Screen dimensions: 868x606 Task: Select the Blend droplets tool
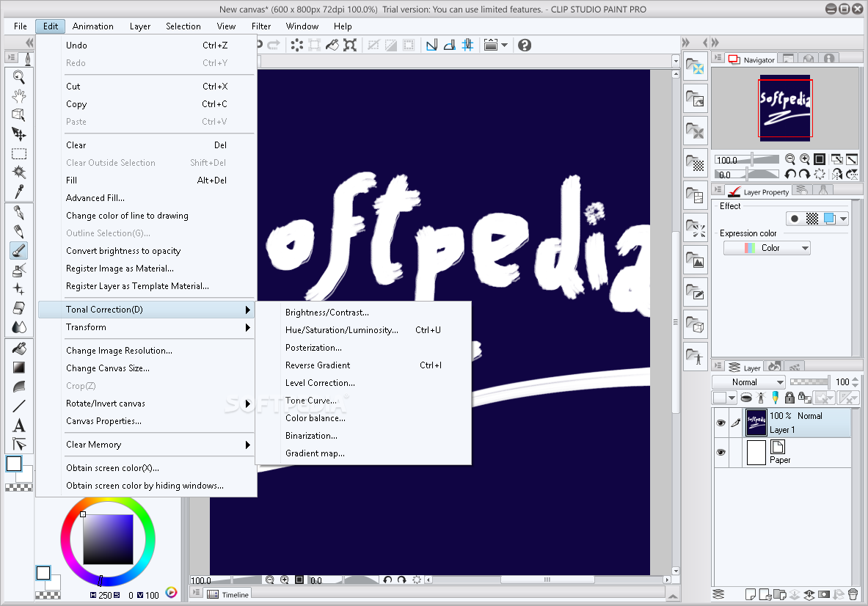pyautogui.click(x=19, y=327)
